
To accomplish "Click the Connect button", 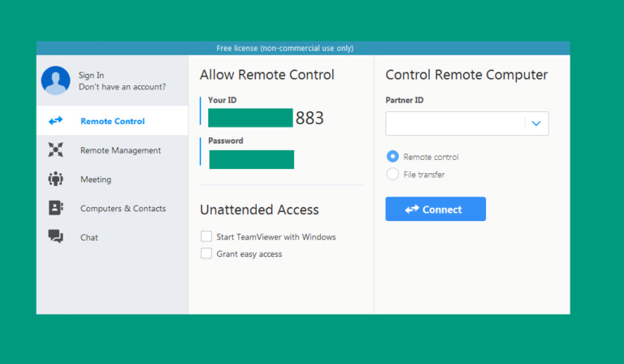I will (x=435, y=209).
